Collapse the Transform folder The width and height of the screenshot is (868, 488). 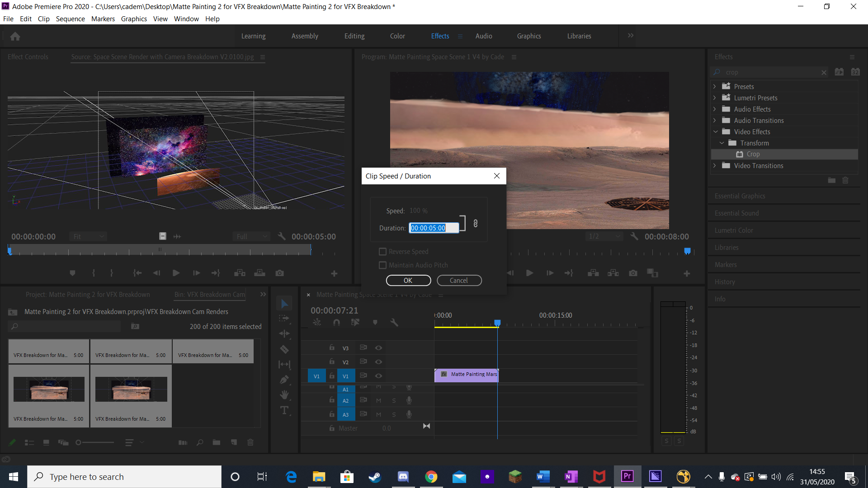click(x=722, y=143)
